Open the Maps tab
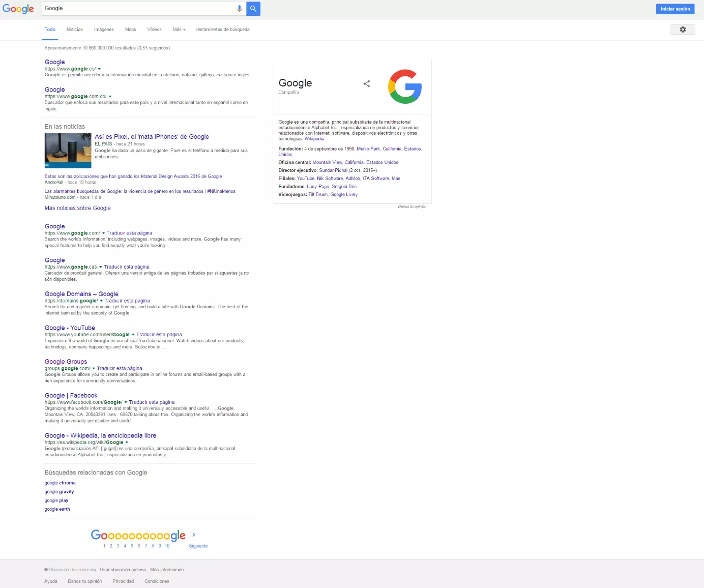The width and height of the screenshot is (704, 588). click(131, 30)
